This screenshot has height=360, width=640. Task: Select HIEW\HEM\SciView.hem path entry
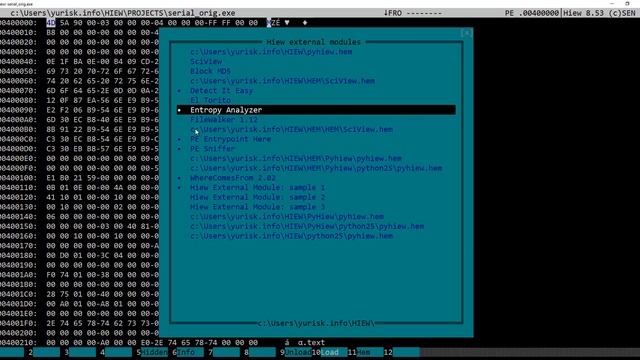click(282, 81)
